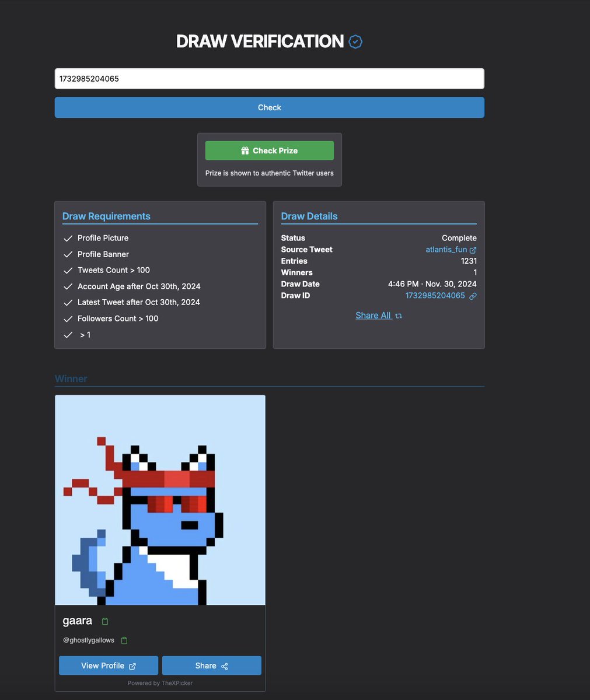Click the winner name gaara

click(x=78, y=621)
